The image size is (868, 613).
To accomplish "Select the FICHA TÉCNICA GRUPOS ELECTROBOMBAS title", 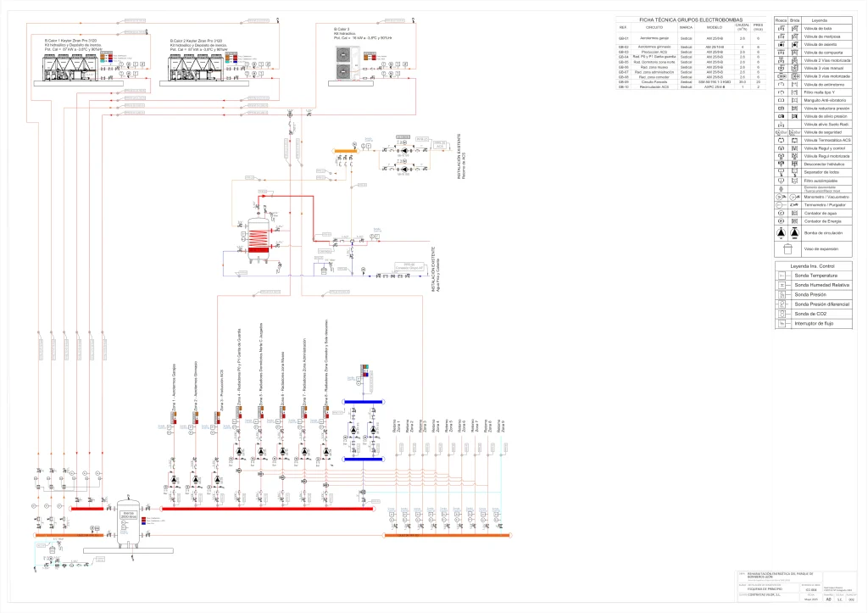I will coord(691,20).
